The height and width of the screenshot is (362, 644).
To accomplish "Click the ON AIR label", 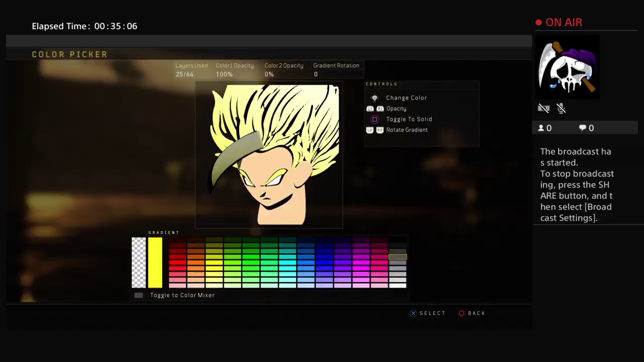I will click(563, 23).
